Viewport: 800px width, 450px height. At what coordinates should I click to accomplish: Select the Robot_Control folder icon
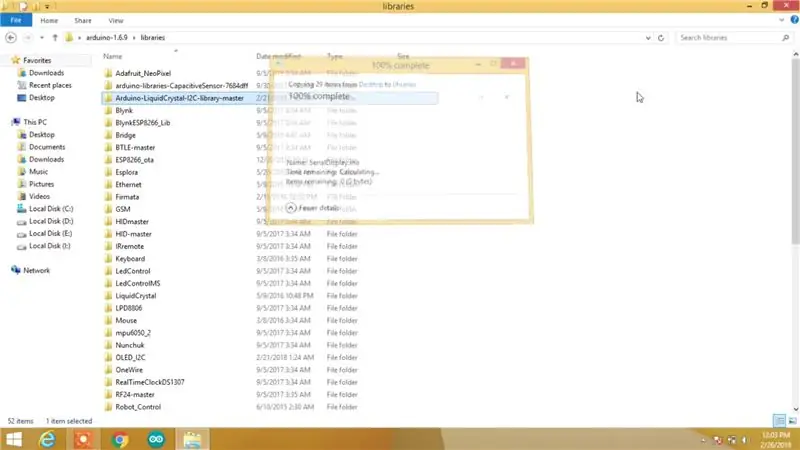click(x=108, y=407)
